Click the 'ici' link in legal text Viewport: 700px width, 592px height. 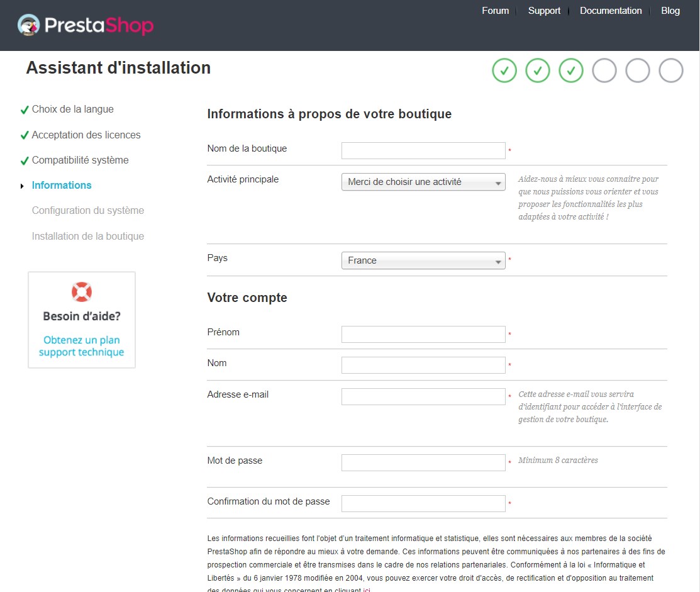[367, 589]
